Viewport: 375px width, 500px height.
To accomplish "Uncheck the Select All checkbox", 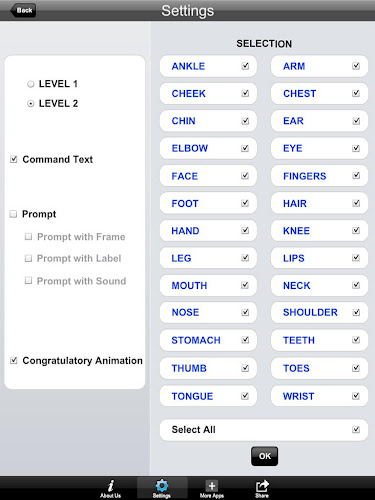I will tap(356, 429).
